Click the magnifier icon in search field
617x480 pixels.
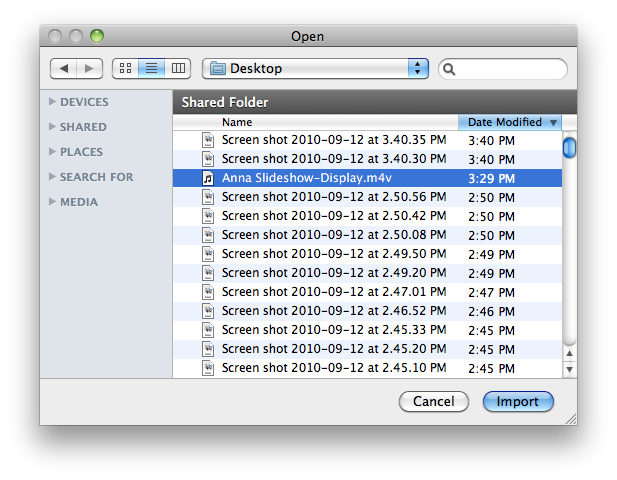point(450,69)
